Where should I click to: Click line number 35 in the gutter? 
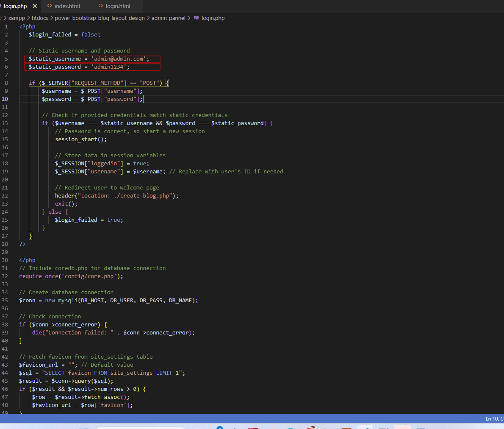coord(5,300)
